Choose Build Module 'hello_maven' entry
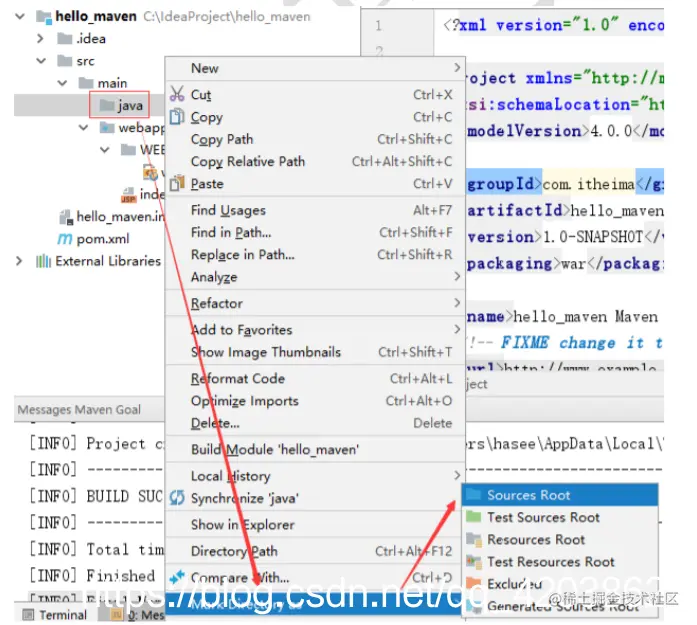Image resolution: width=697 pixels, height=625 pixels. 315,449
